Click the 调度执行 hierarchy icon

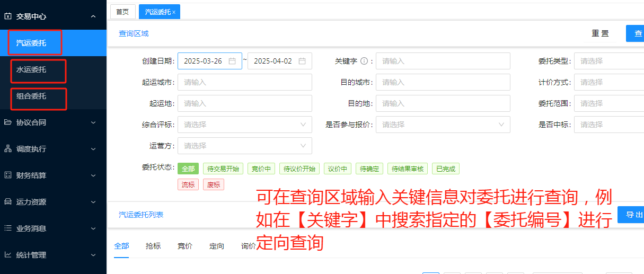pyautogui.click(x=8, y=149)
